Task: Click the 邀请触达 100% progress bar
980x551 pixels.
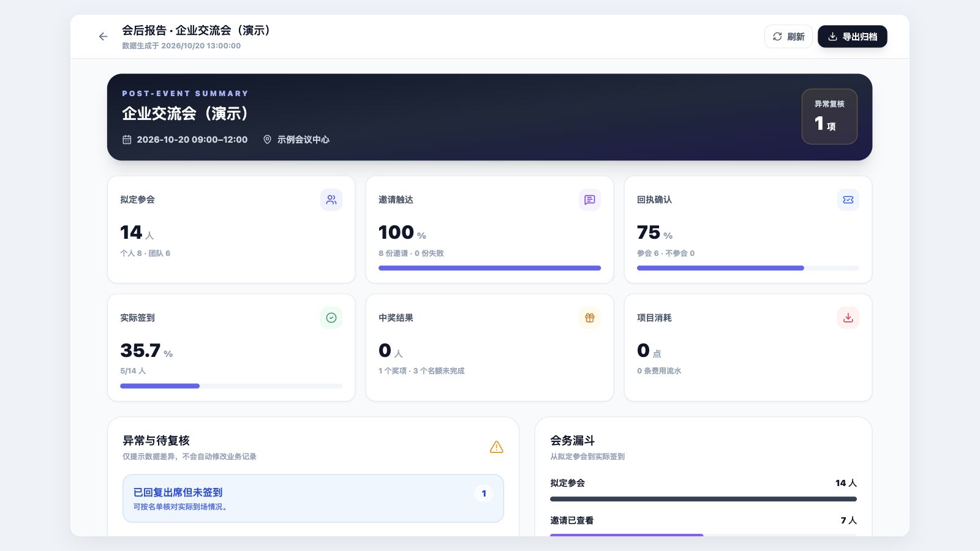Action: pyautogui.click(x=489, y=268)
